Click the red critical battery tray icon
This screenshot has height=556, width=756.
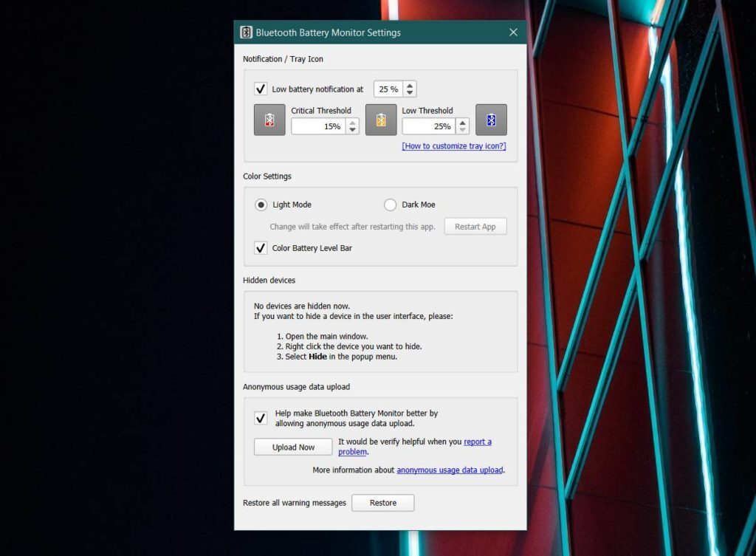coord(269,119)
